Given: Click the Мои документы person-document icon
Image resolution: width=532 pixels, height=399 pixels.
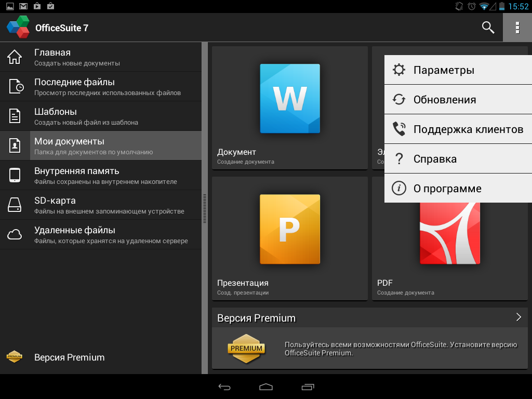Looking at the screenshot, I should 15,145.
